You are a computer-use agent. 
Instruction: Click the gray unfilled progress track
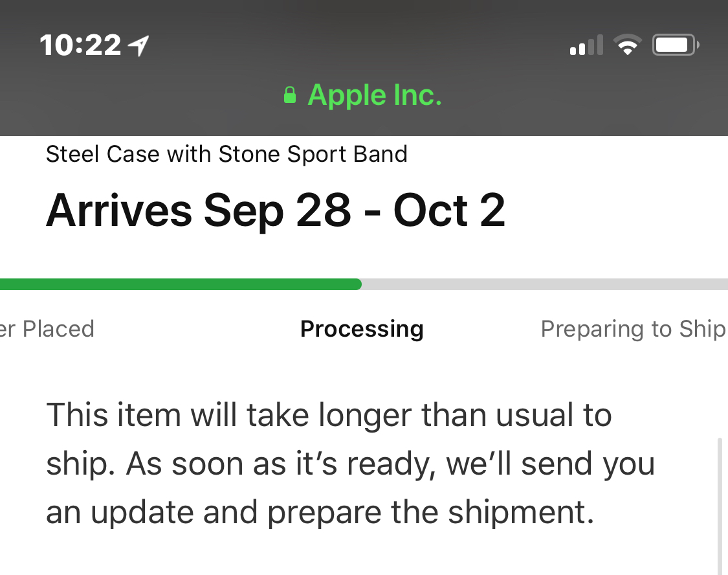click(545, 284)
